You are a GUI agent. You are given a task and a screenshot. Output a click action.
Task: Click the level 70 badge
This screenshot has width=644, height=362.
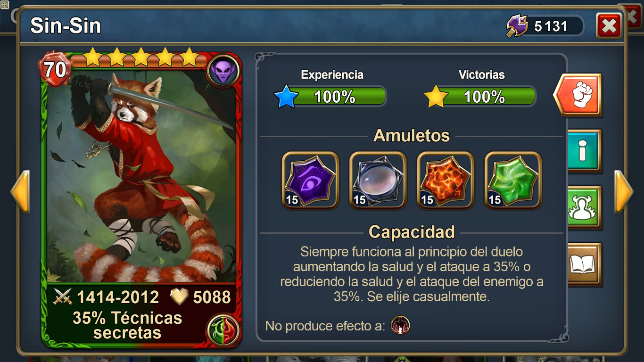(x=56, y=69)
